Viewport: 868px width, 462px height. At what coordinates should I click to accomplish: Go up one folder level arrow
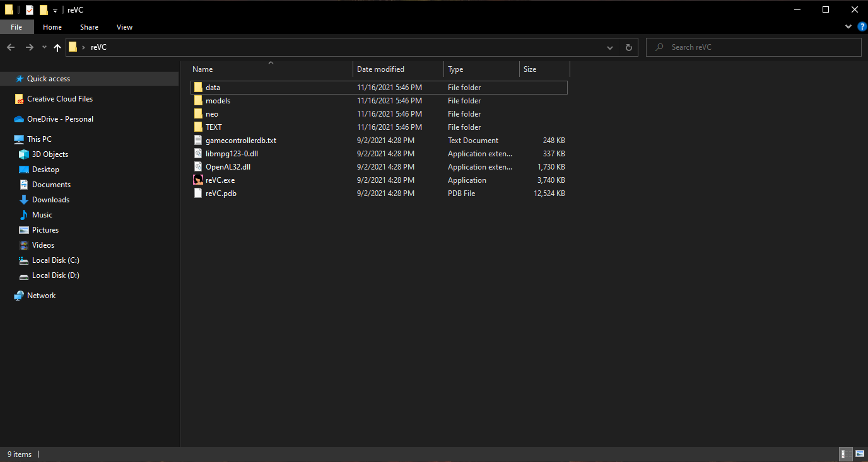coord(57,47)
